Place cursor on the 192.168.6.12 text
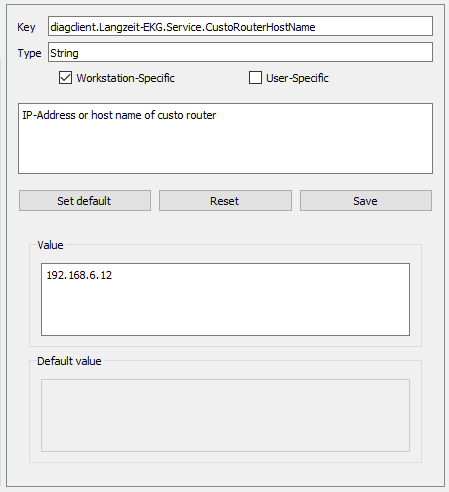Screen dimensions: 449x492 [x=79, y=275]
